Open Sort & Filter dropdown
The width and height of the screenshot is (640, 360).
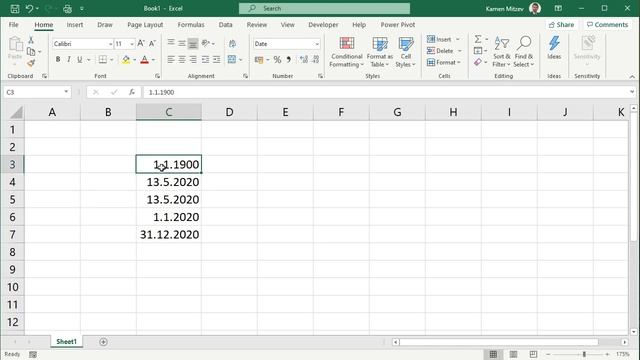pyautogui.click(x=501, y=52)
